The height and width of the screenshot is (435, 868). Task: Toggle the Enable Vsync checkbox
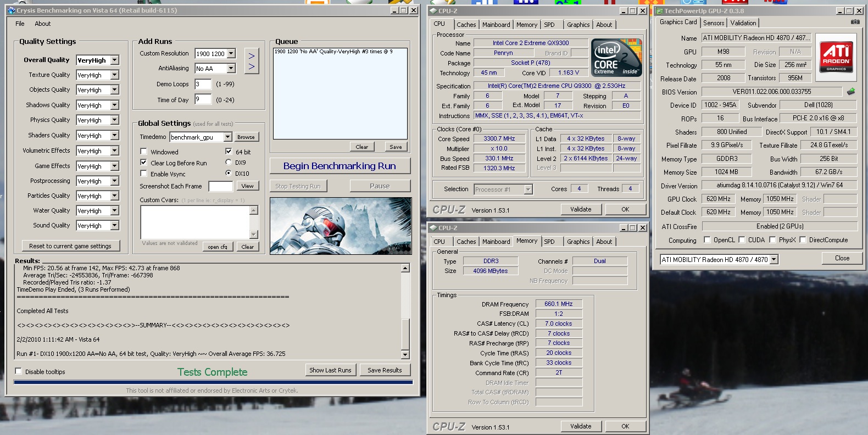[x=143, y=174]
